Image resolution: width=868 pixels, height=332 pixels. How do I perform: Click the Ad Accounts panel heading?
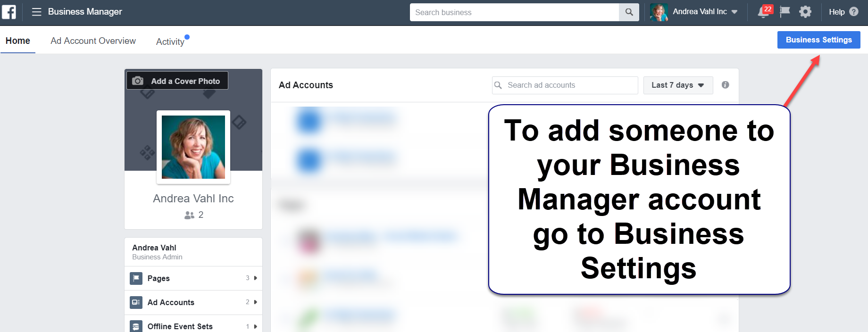click(306, 85)
